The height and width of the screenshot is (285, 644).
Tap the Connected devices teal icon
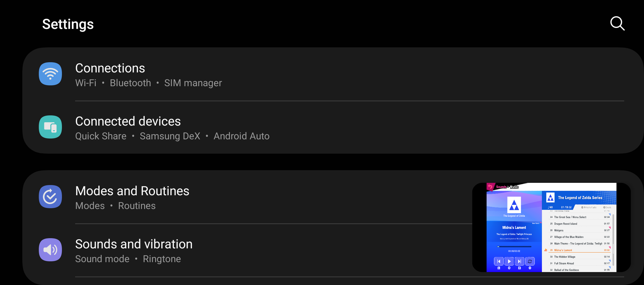[x=50, y=127]
